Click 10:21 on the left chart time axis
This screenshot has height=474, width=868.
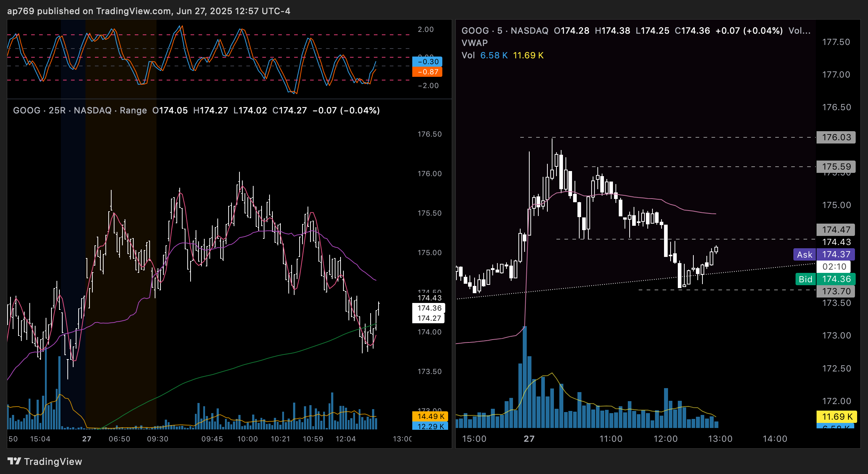tap(280, 439)
